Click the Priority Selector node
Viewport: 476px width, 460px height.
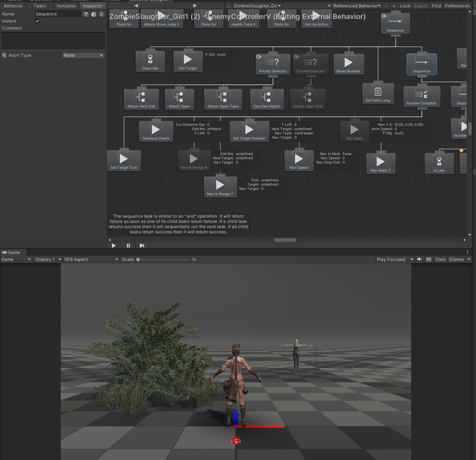point(273,64)
